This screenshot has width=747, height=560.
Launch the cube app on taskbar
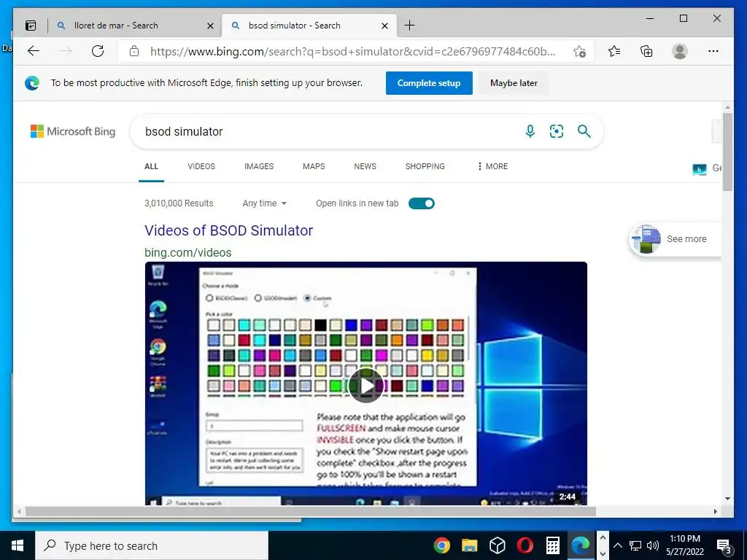(497, 545)
